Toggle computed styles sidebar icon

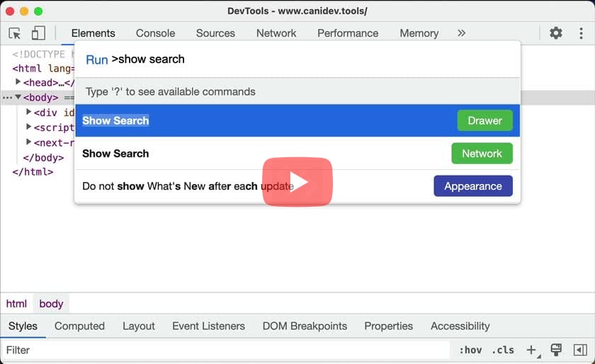click(580, 350)
